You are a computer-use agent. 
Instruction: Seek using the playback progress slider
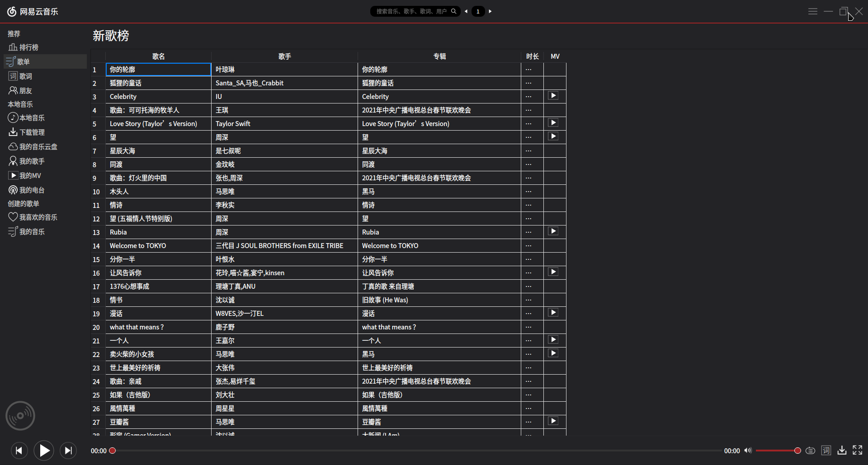[416, 451]
